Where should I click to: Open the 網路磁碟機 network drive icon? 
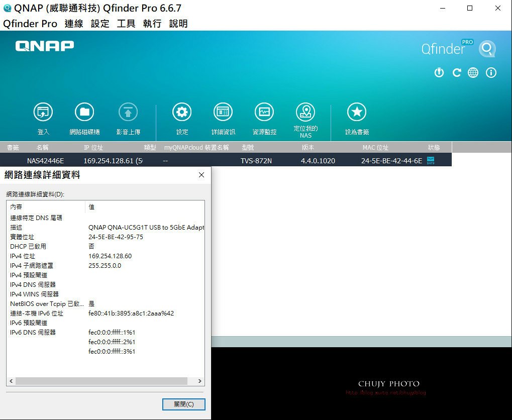84,112
